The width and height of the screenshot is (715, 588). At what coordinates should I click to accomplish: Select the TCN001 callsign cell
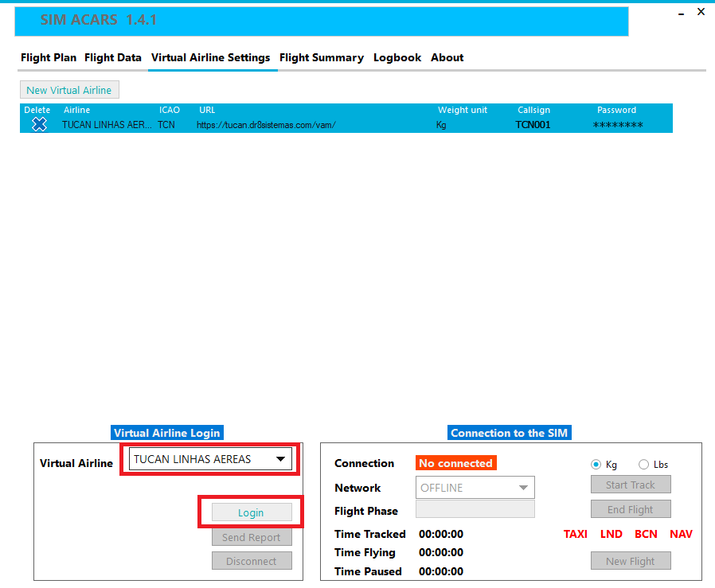click(x=533, y=125)
